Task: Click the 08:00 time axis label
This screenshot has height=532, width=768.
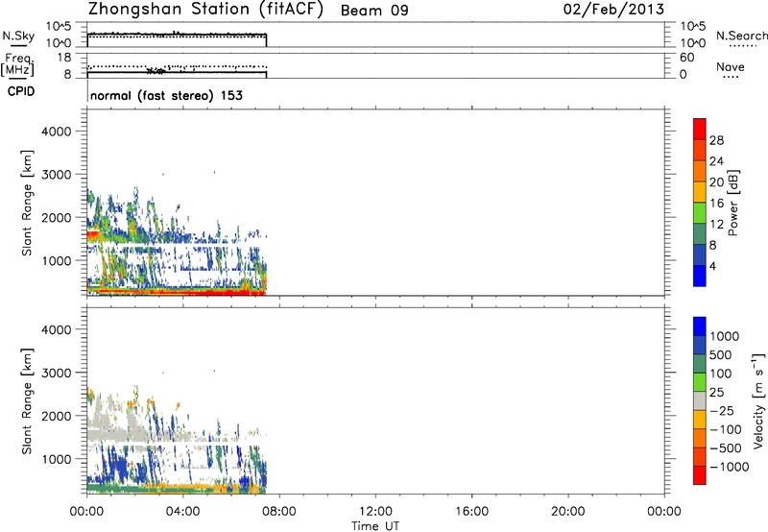Action: pos(279,512)
